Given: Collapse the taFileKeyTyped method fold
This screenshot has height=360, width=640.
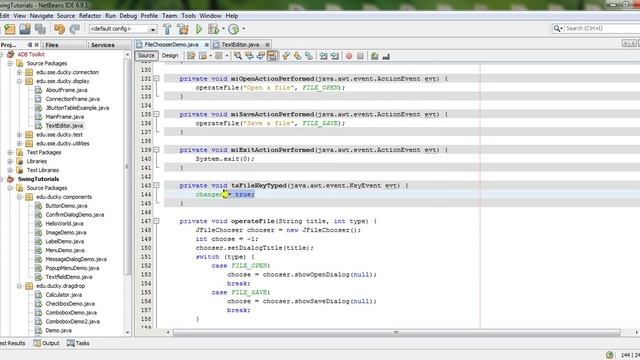Looking at the screenshot, I should tap(156, 185).
